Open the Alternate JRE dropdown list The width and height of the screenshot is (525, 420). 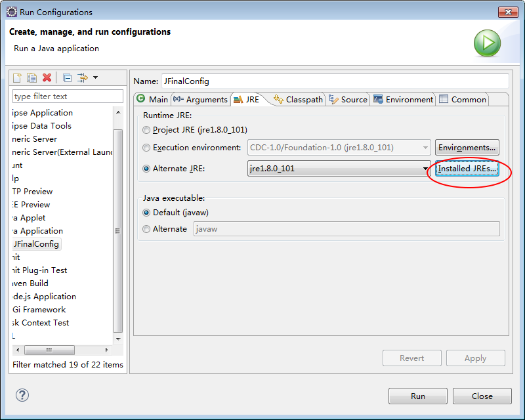[339, 169]
